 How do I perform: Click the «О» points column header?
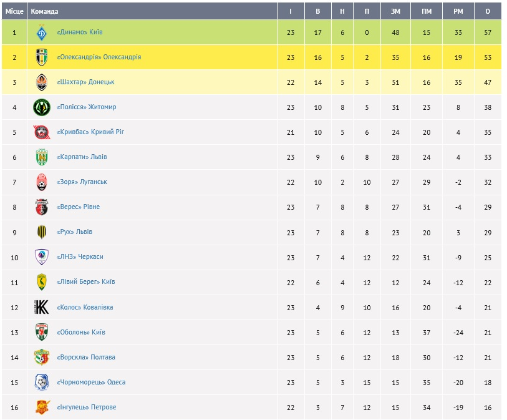[487, 11]
